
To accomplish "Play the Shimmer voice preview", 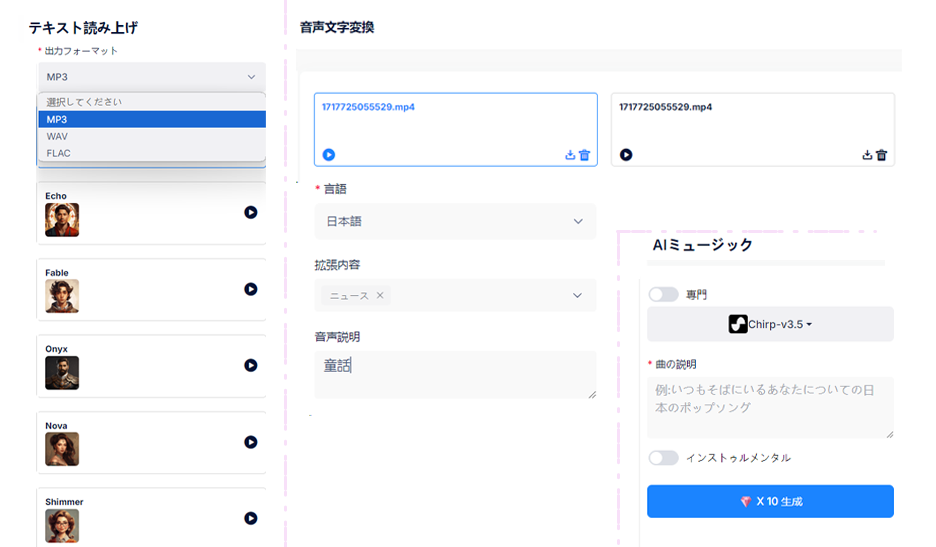I will (x=251, y=518).
